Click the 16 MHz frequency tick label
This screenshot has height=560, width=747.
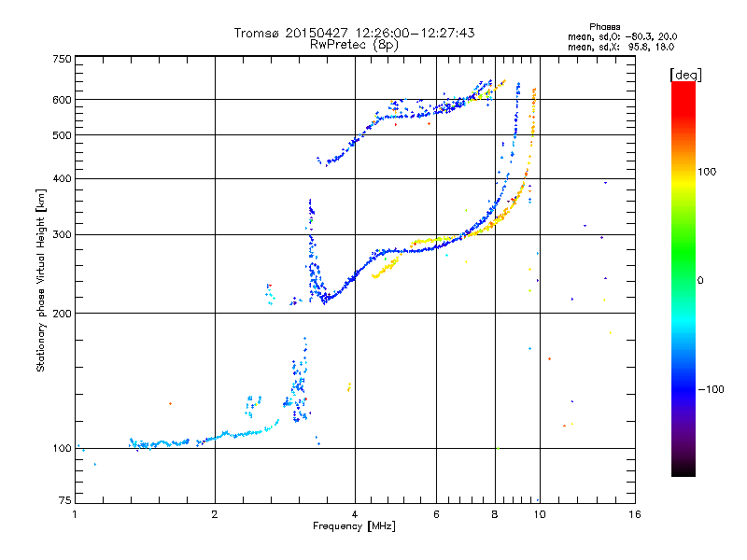[635, 514]
